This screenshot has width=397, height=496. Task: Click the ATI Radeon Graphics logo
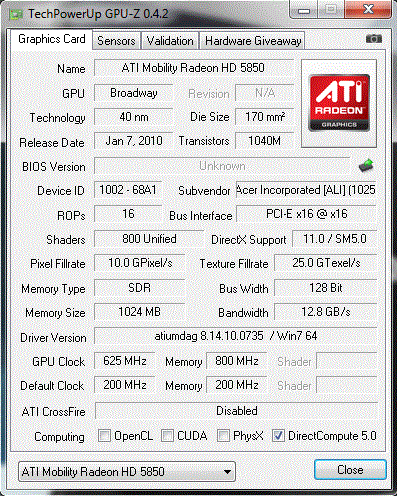pyautogui.click(x=339, y=103)
